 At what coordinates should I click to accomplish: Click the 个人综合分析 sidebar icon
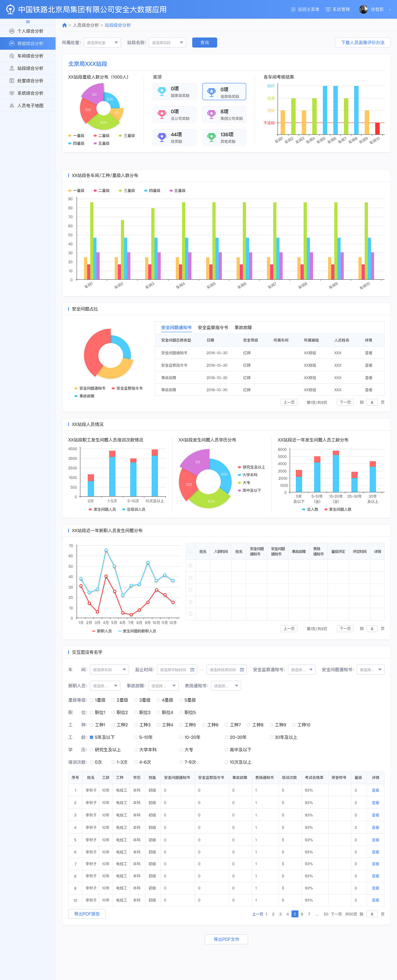click(x=12, y=31)
